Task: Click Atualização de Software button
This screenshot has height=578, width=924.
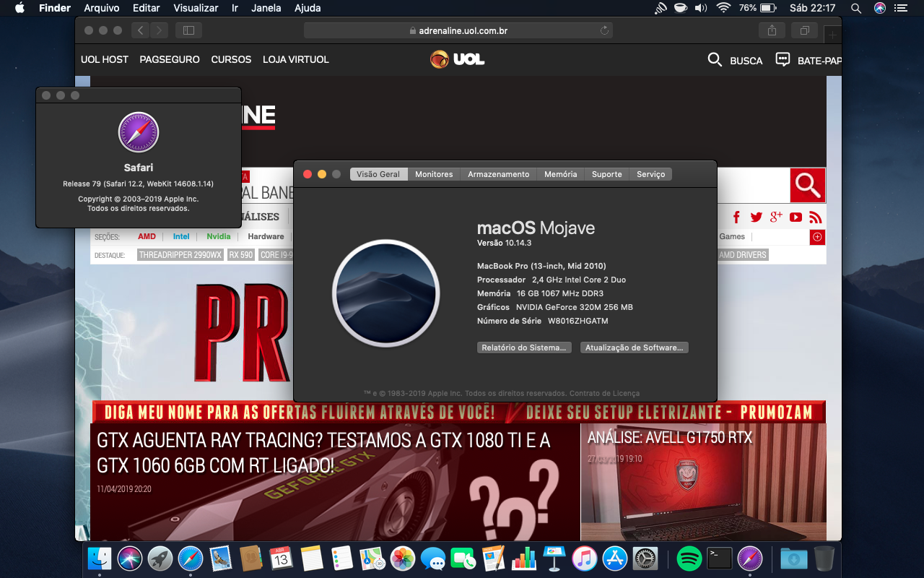Action: click(635, 348)
